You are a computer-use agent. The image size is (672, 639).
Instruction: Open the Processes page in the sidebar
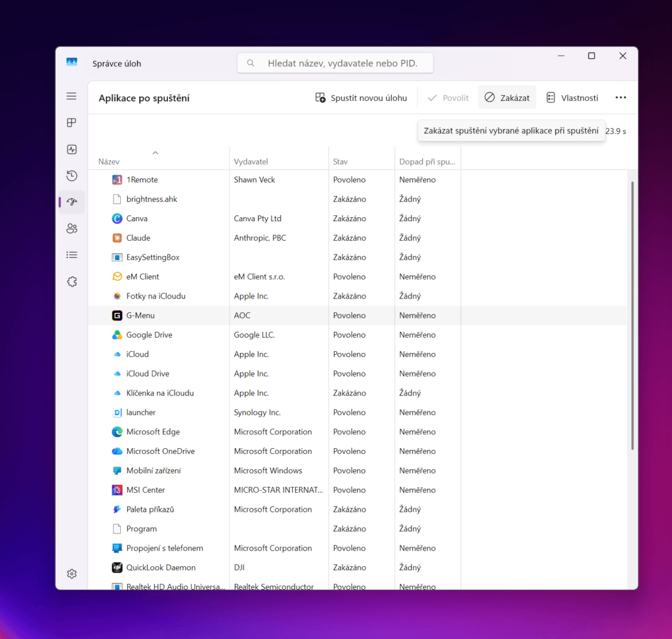72,123
